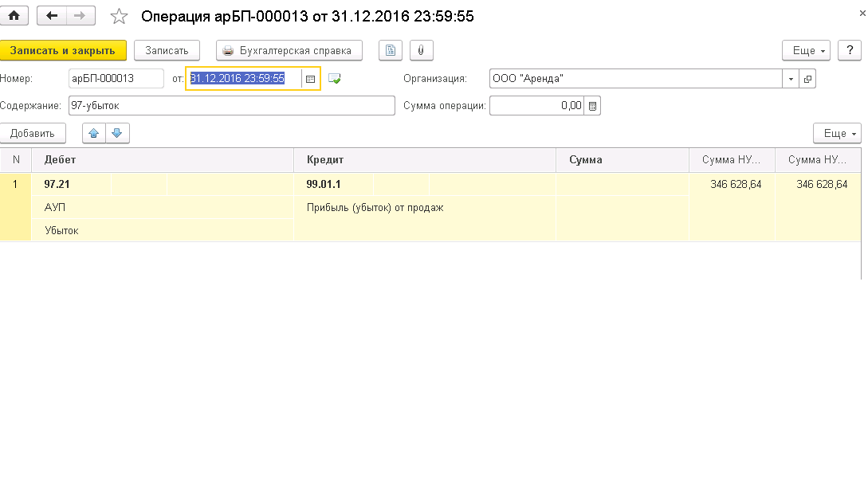
Task: Add operation to favorites with star
Action: (119, 16)
